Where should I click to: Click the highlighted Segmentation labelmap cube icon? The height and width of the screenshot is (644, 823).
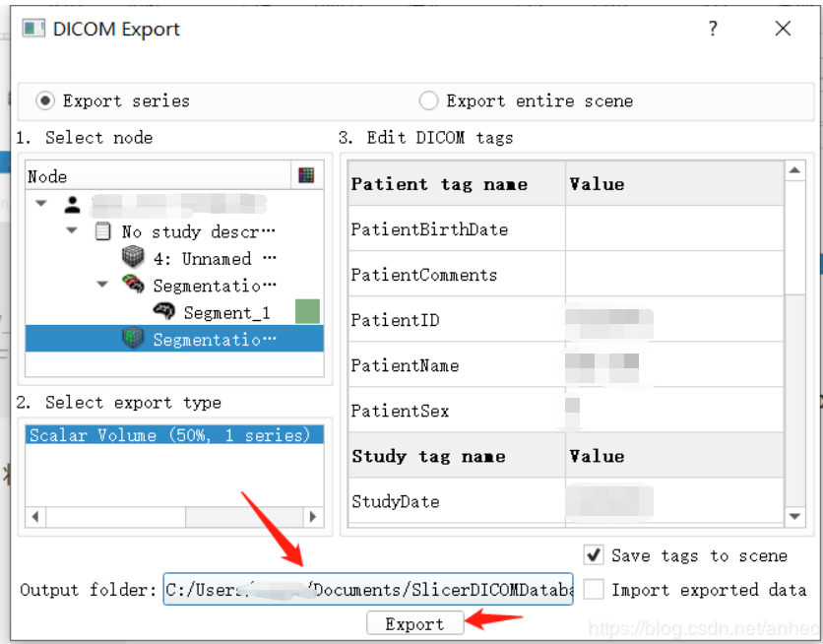(133, 338)
